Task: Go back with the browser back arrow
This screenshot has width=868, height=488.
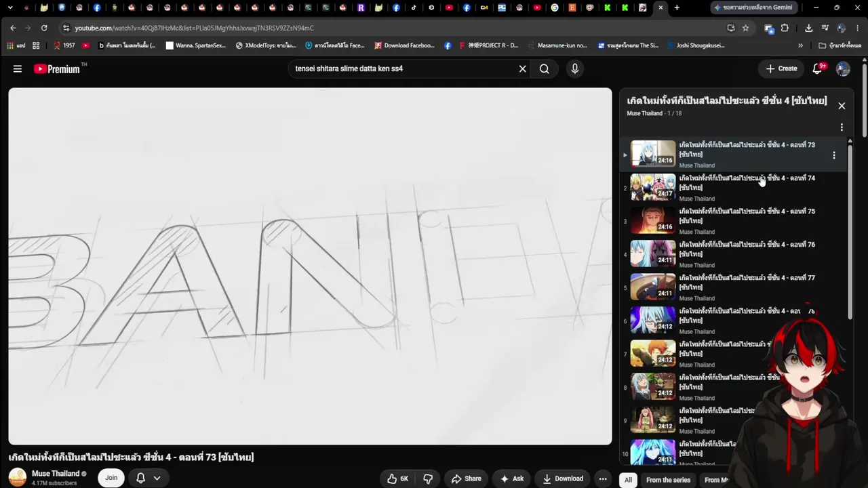Action: 13,28
